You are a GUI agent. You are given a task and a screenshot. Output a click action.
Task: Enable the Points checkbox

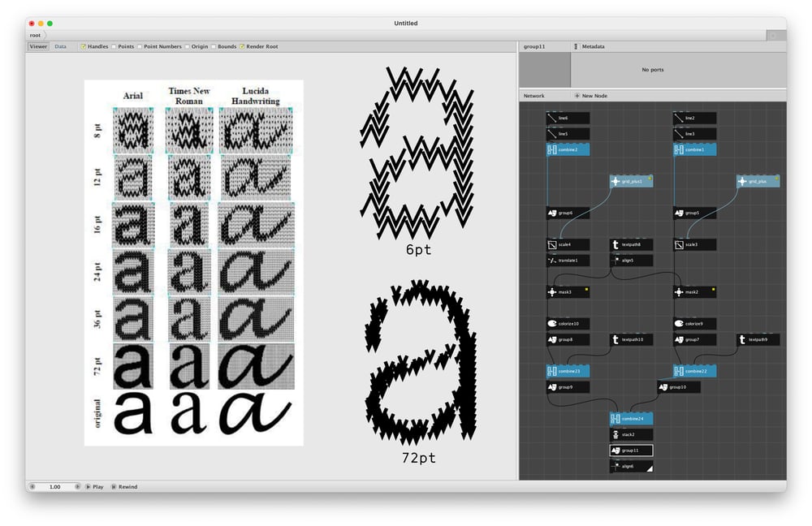point(114,46)
